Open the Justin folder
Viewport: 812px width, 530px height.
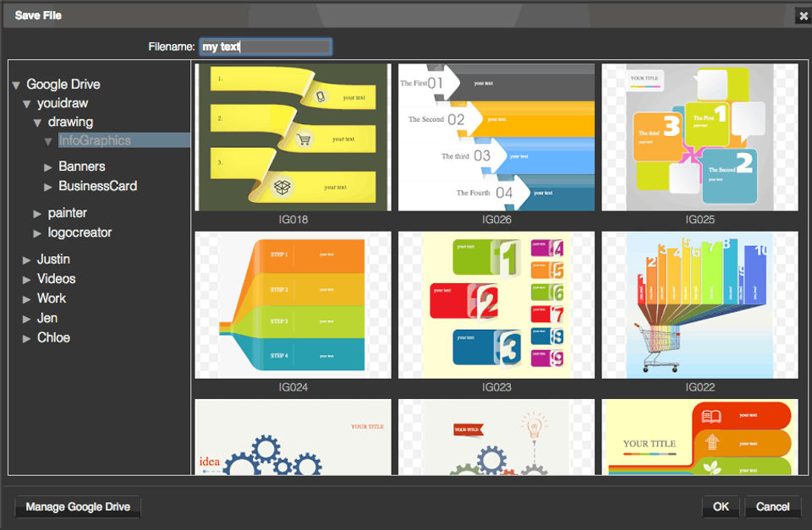(53, 259)
